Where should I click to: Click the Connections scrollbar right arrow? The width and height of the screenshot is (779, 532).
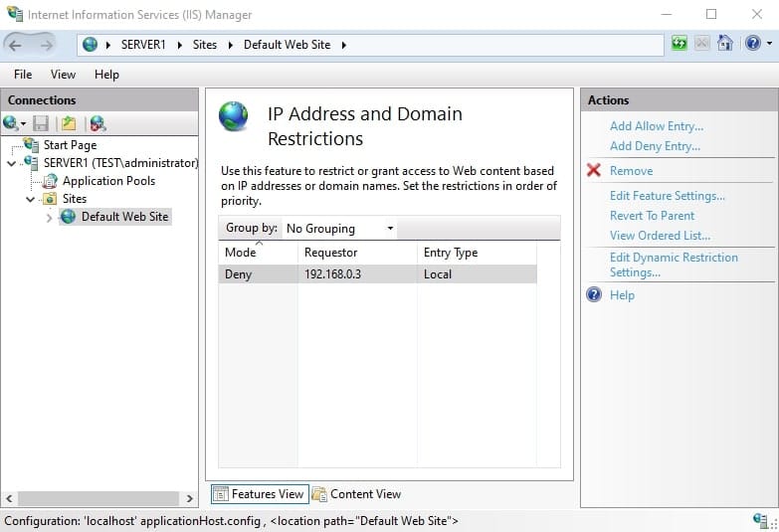(189, 498)
